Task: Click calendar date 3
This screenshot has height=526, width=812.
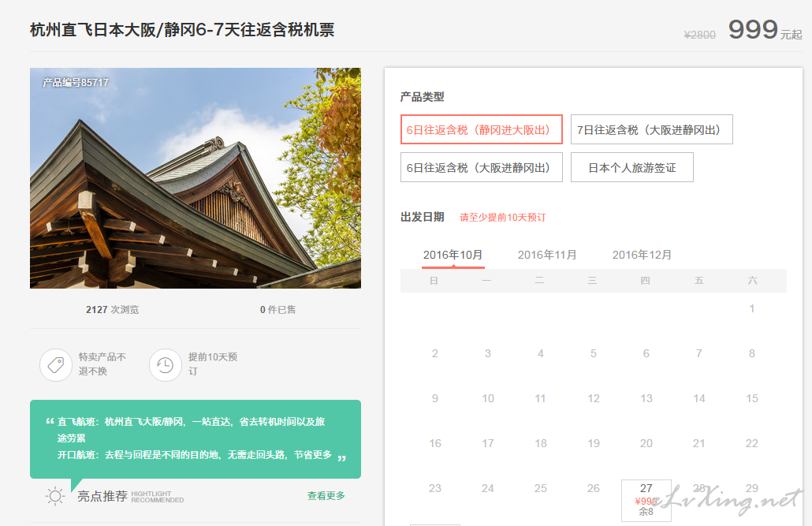Action: (488, 353)
